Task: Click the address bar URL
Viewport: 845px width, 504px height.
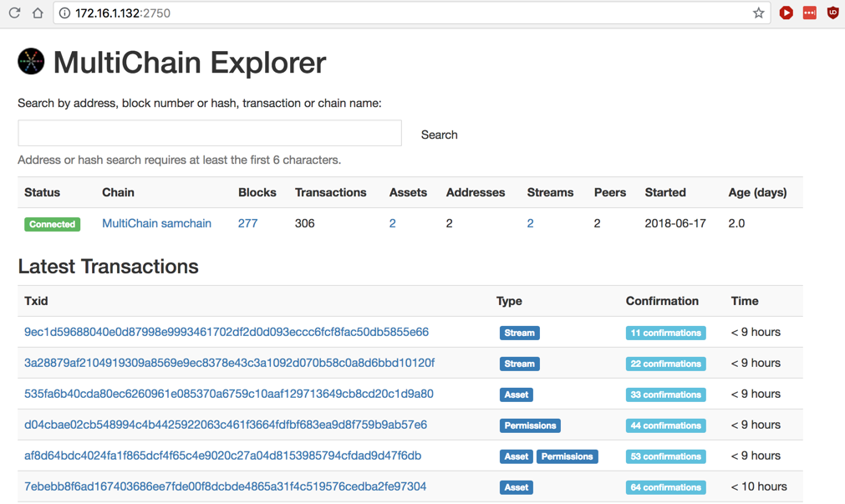Action: [123, 13]
